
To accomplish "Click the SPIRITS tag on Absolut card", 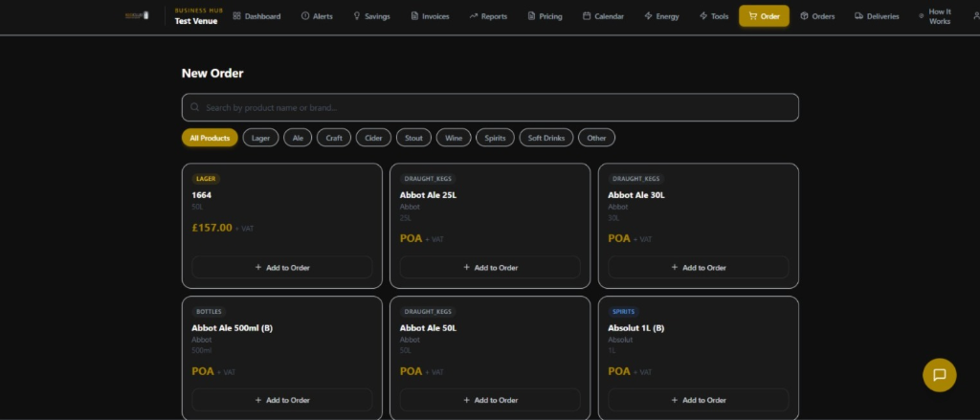I will click(623, 311).
